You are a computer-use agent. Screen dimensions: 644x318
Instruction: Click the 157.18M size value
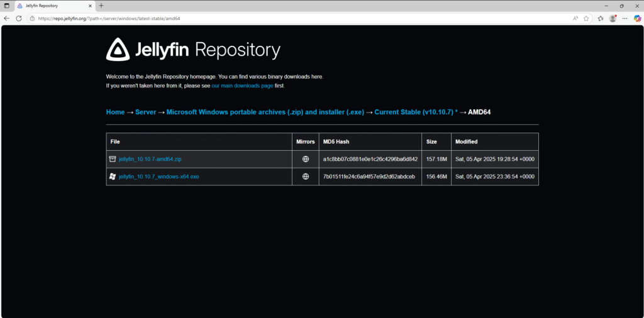tap(436, 159)
